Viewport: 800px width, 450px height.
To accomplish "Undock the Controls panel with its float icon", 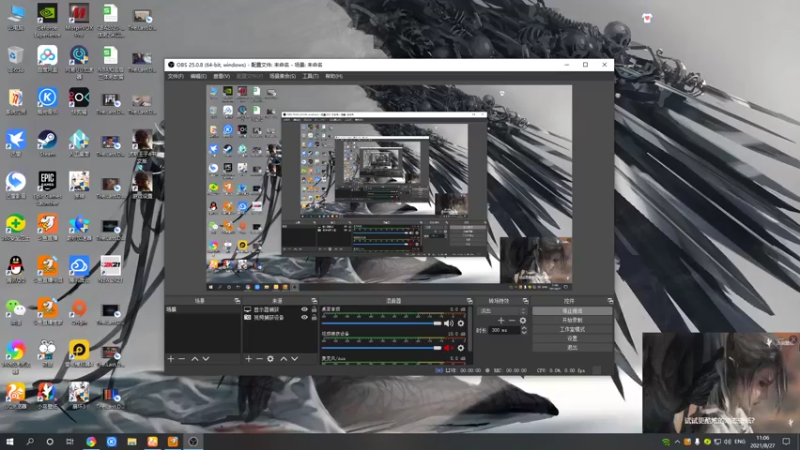I will (x=610, y=301).
